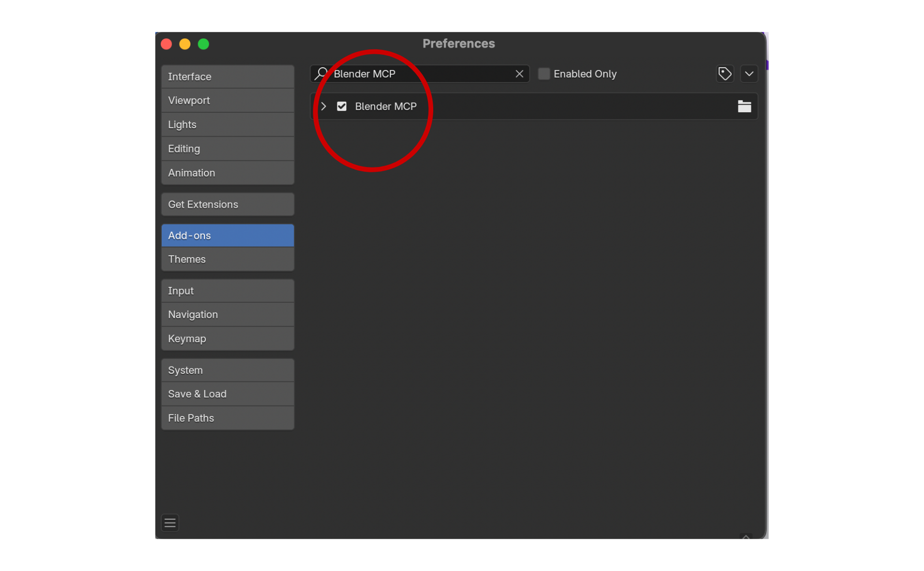Select the Save & Load section
Image resolution: width=924 pixels, height=571 pixels.
tap(227, 394)
